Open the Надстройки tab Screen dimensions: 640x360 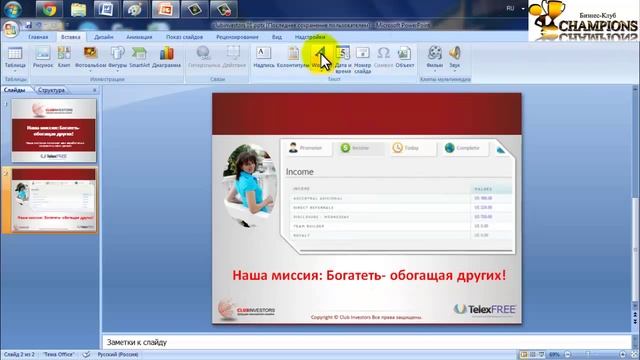coord(310,37)
